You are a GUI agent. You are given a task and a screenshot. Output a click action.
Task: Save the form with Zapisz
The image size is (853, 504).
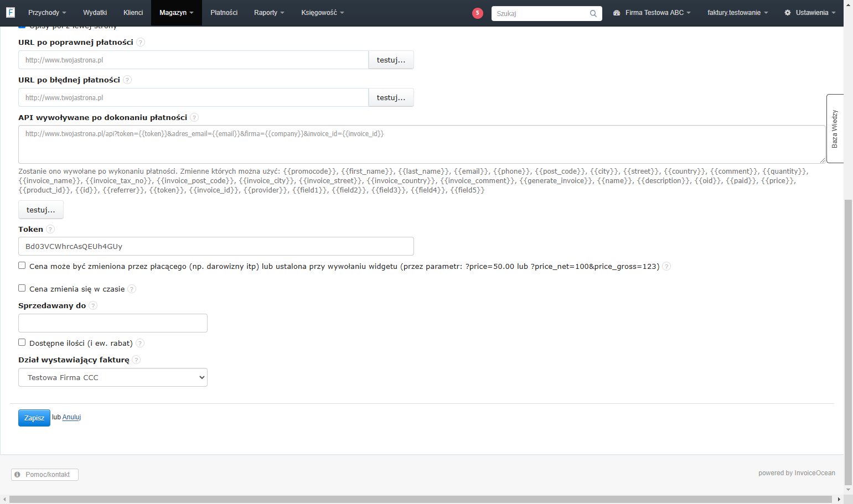pos(34,418)
